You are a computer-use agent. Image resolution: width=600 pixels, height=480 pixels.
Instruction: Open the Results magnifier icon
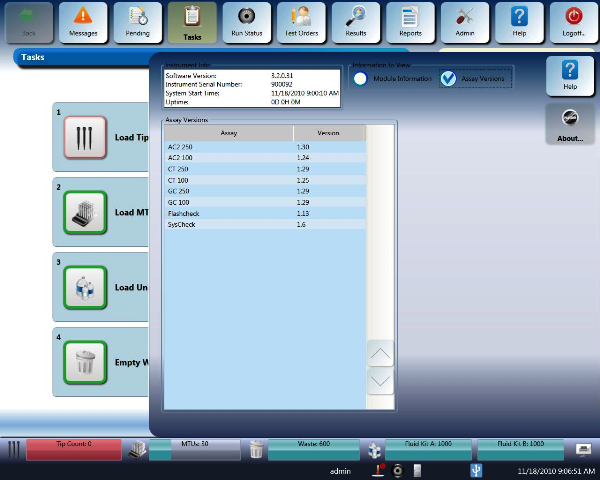tap(356, 21)
